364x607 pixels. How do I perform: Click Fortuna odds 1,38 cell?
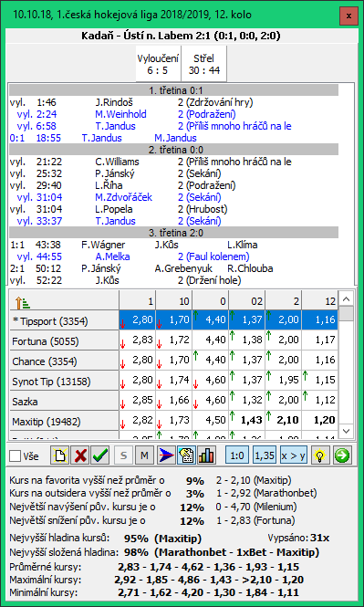(x=247, y=340)
